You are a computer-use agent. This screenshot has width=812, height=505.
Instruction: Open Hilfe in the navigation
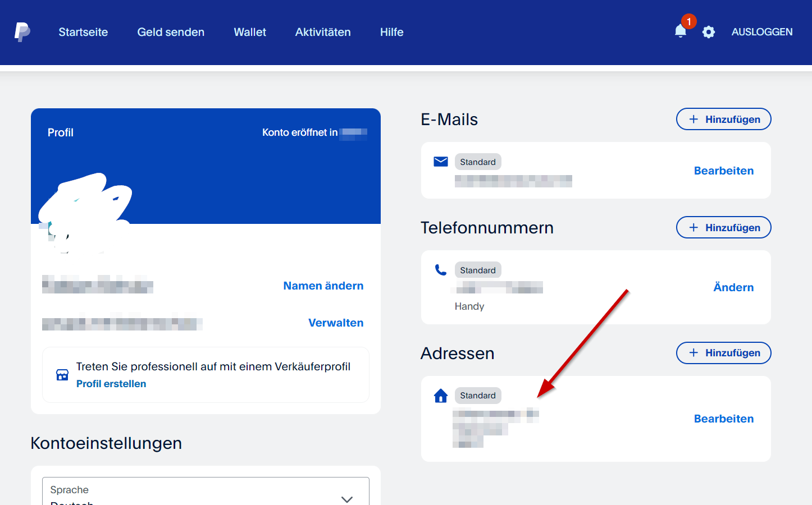[x=392, y=32]
